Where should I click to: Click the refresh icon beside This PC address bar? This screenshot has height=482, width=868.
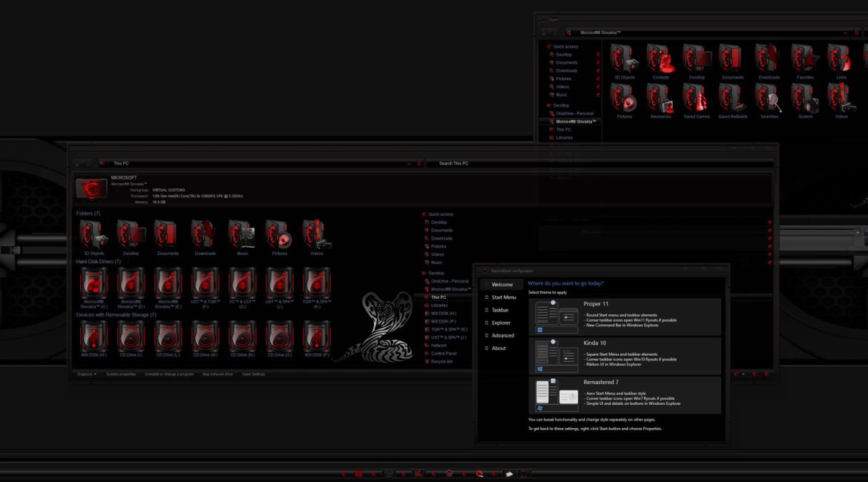coord(419,163)
